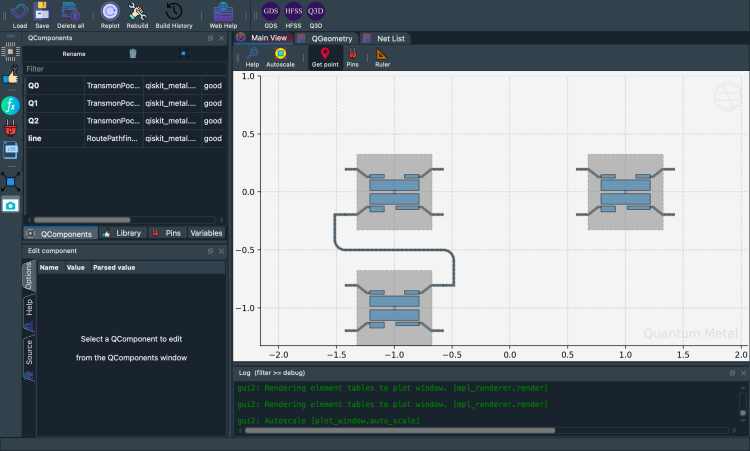This screenshot has height=451, width=750.
Task: Click the red plug pins icon in sidebar
Action: point(11,128)
